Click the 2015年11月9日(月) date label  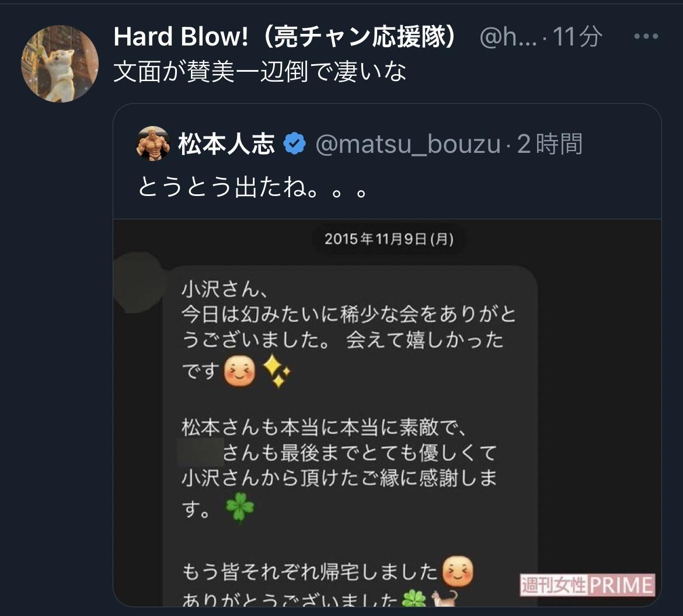[x=389, y=239]
